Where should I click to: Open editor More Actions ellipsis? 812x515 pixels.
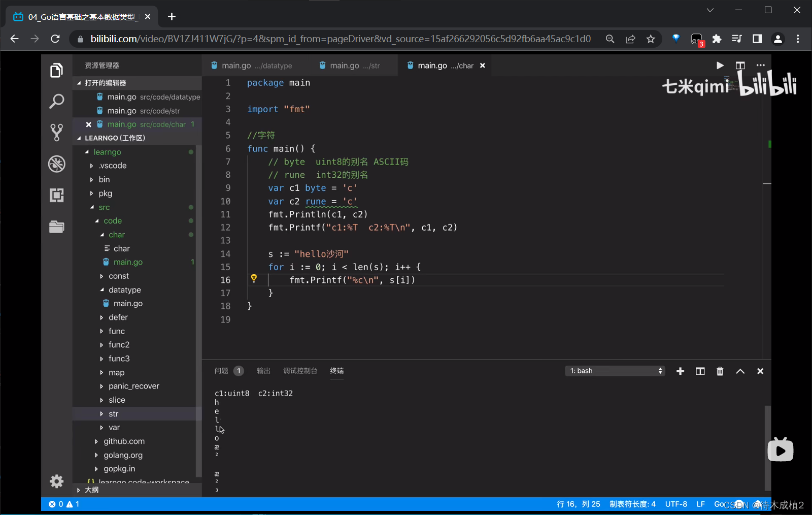point(760,66)
